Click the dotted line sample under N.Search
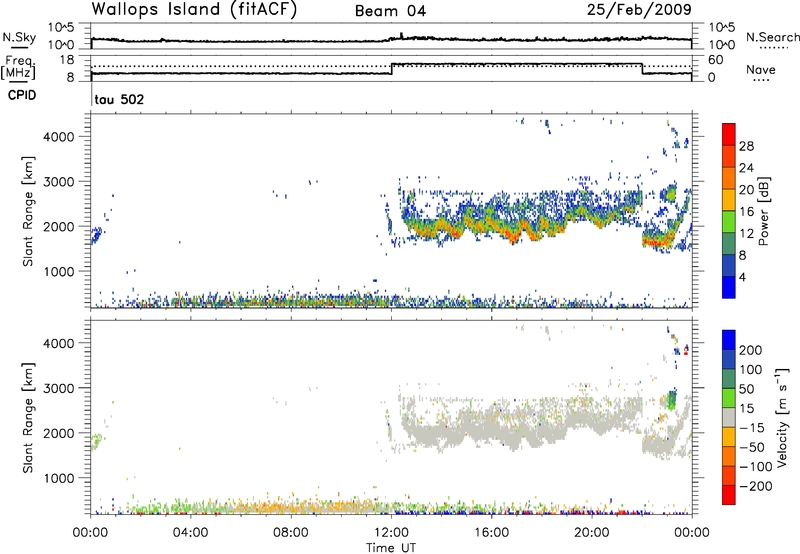The width and height of the screenshot is (800, 554). pos(774,47)
